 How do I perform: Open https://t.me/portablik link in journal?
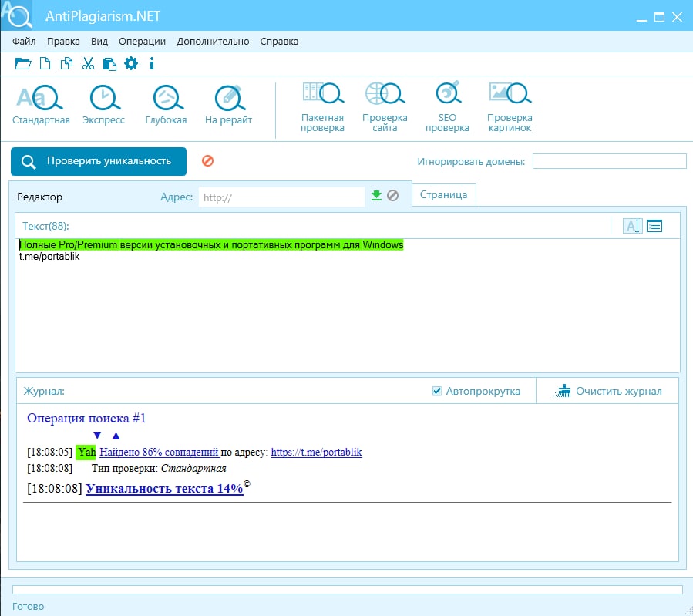[317, 452]
